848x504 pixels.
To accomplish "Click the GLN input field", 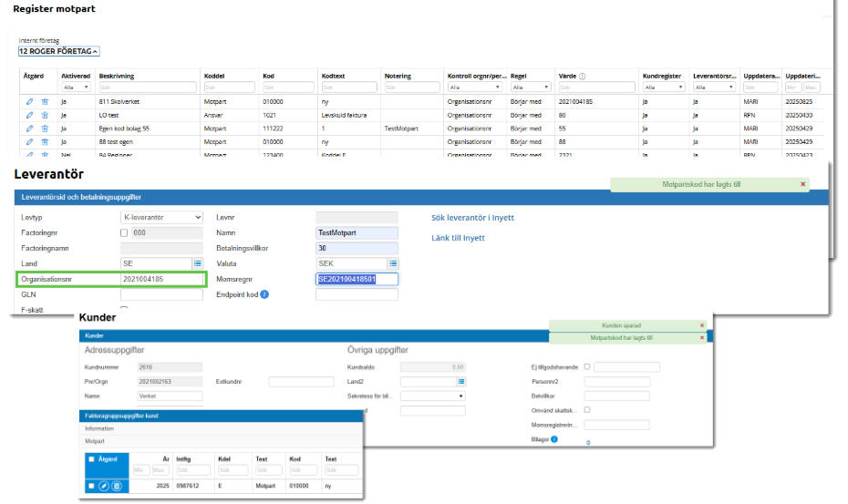I will (x=161, y=294).
